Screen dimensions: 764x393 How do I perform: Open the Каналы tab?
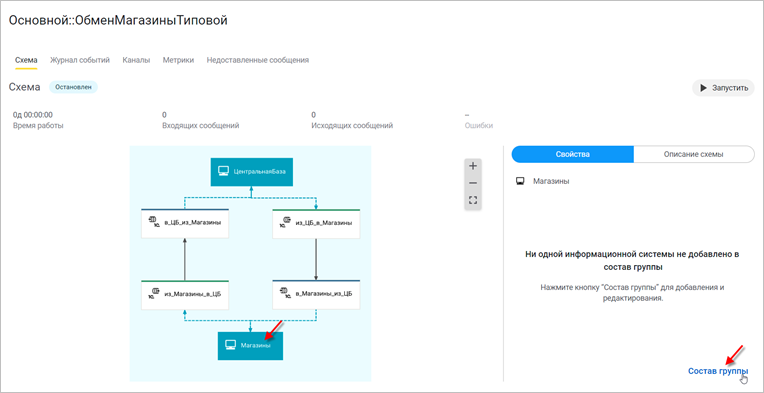point(136,60)
